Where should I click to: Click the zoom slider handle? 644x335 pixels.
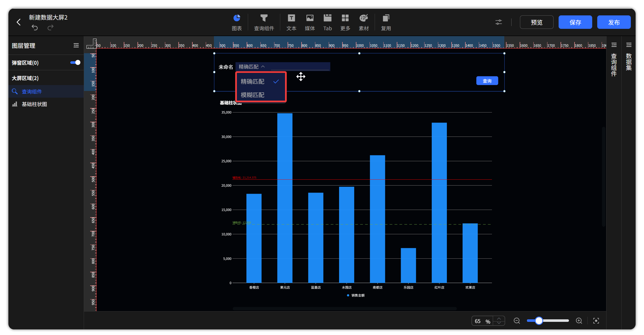(x=539, y=321)
